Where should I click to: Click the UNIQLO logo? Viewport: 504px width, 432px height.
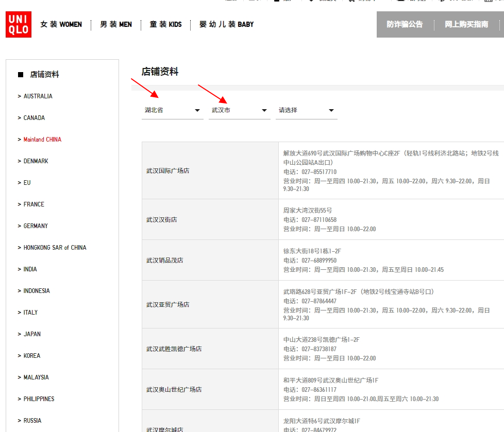pyautogui.click(x=19, y=24)
